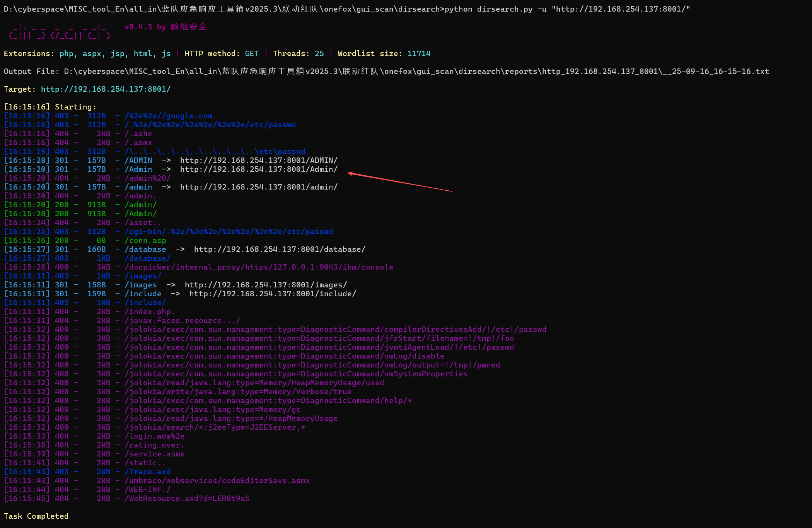This screenshot has height=528, width=812.
Task: Click the /include/ redirect URL
Action: tap(273, 294)
